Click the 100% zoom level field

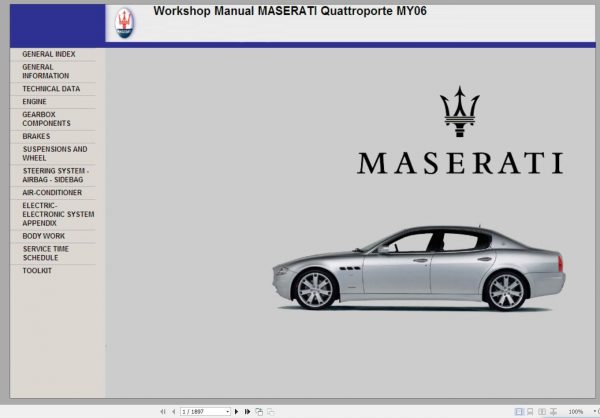[x=576, y=412]
